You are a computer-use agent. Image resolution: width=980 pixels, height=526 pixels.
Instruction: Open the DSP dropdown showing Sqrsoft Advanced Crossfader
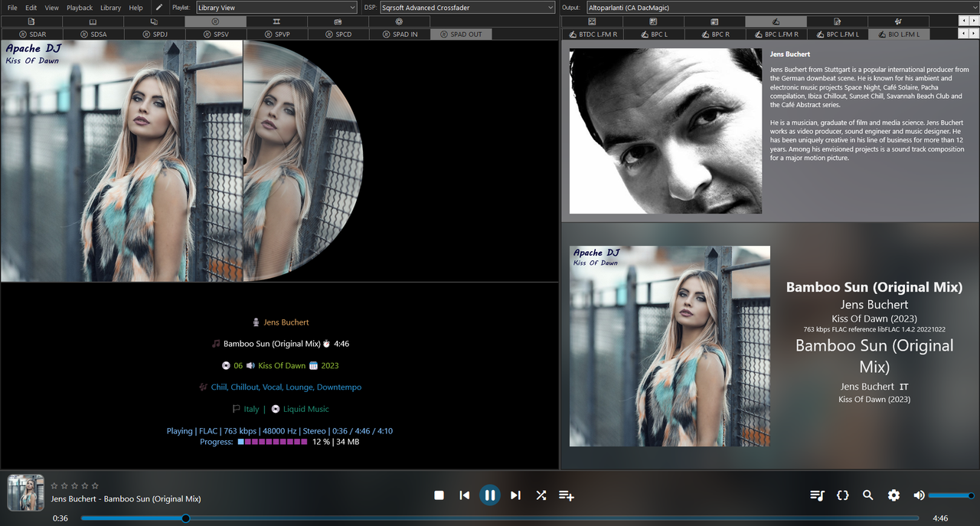pos(467,8)
